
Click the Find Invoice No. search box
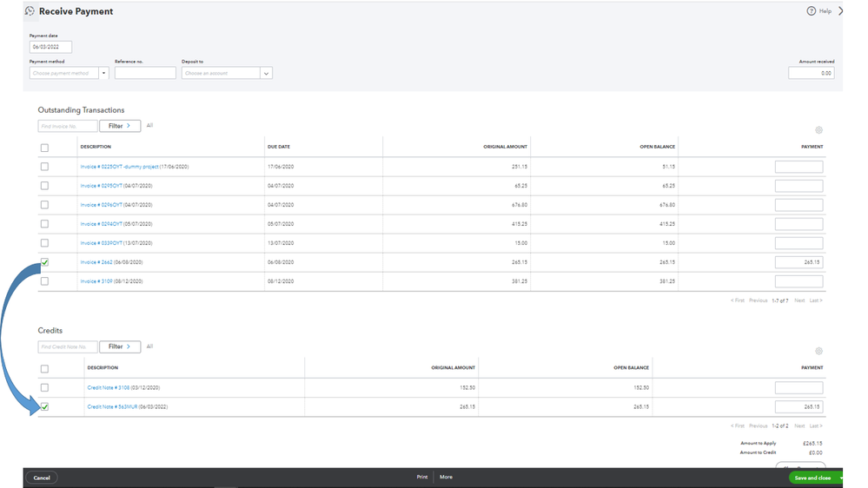68,126
